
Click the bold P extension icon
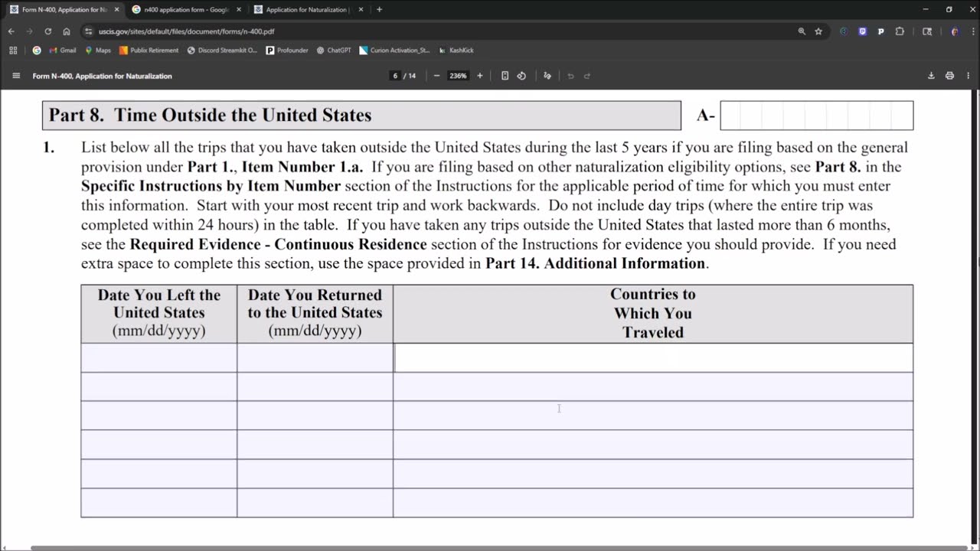point(880,31)
